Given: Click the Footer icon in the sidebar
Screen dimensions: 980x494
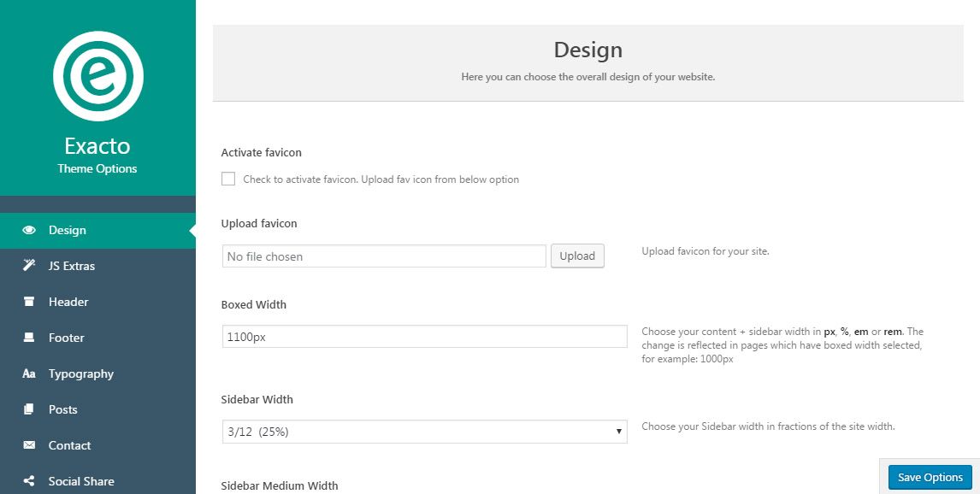Looking at the screenshot, I should [29, 338].
